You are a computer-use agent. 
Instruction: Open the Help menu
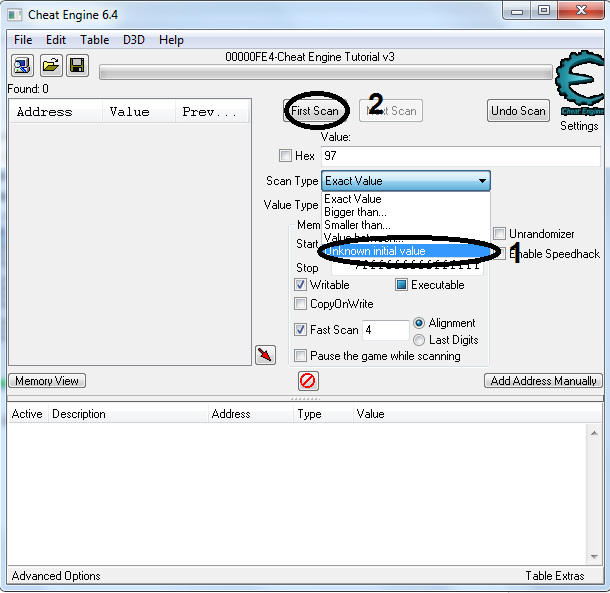point(171,40)
